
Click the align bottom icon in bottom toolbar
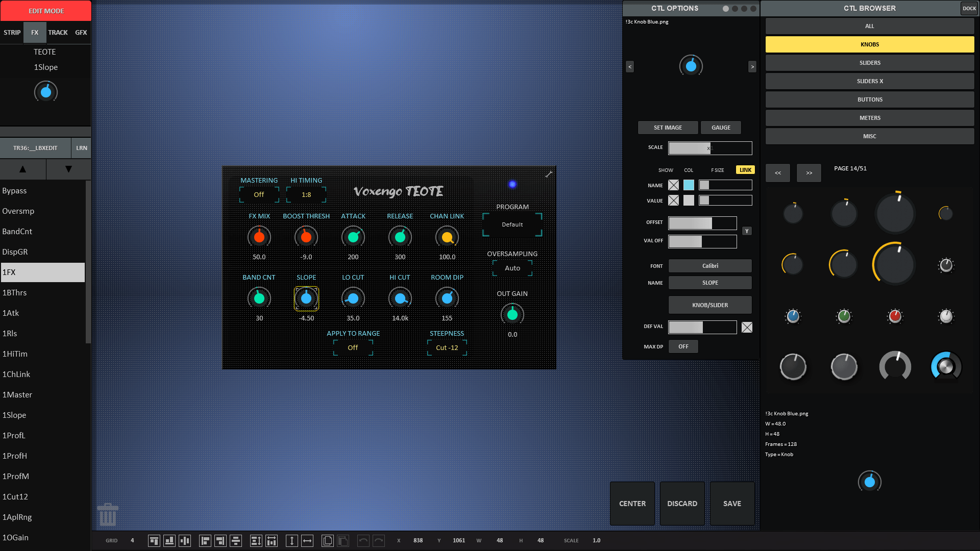pyautogui.click(x=169, y=541)
